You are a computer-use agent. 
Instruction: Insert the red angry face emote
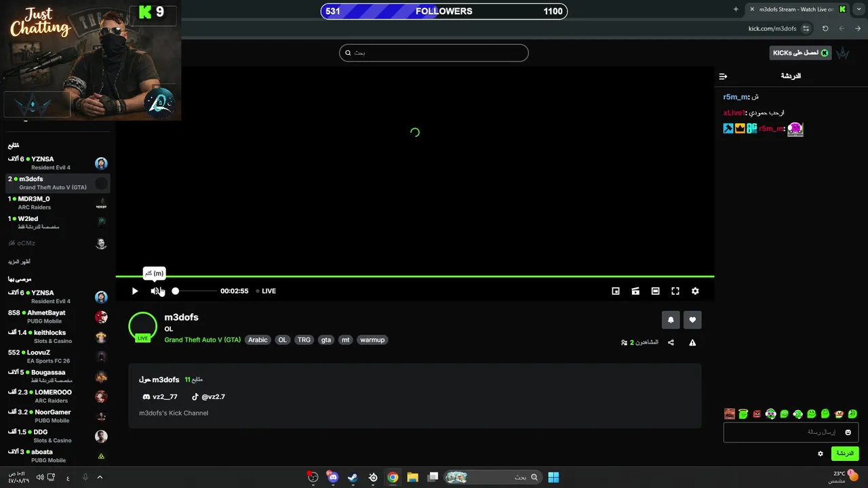pos(757,413)
